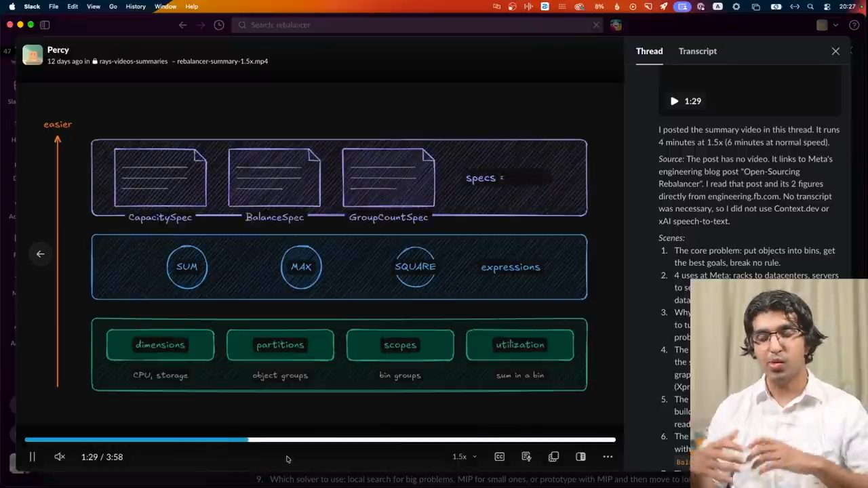Go to previous file arrow

[x=40, y=254]
